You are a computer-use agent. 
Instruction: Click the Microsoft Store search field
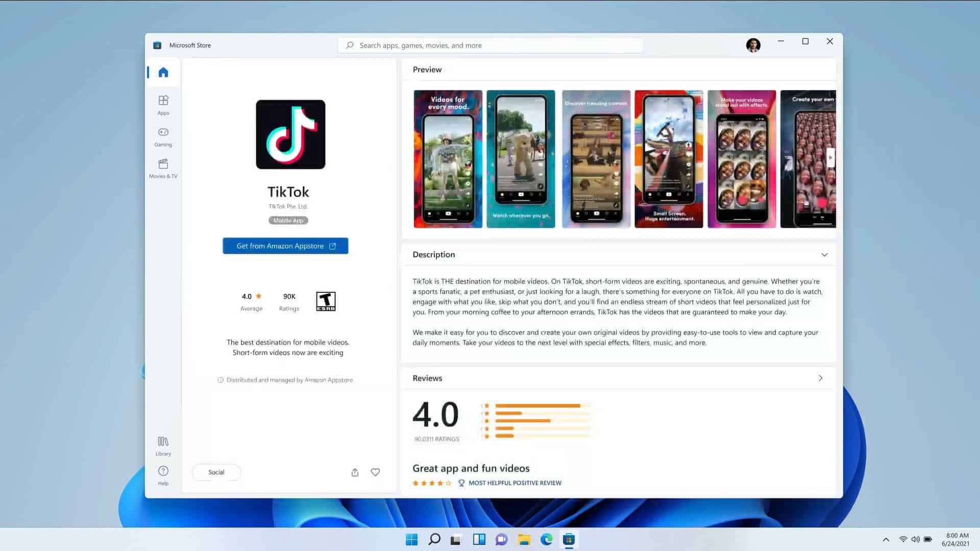pyautogui.click(x=491, y=45)
